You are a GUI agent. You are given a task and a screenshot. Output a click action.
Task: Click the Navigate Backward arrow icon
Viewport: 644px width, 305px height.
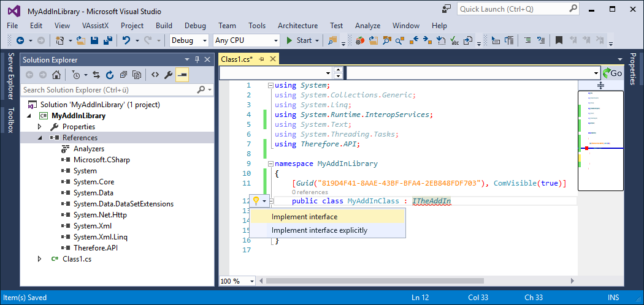tap(19, 40)
